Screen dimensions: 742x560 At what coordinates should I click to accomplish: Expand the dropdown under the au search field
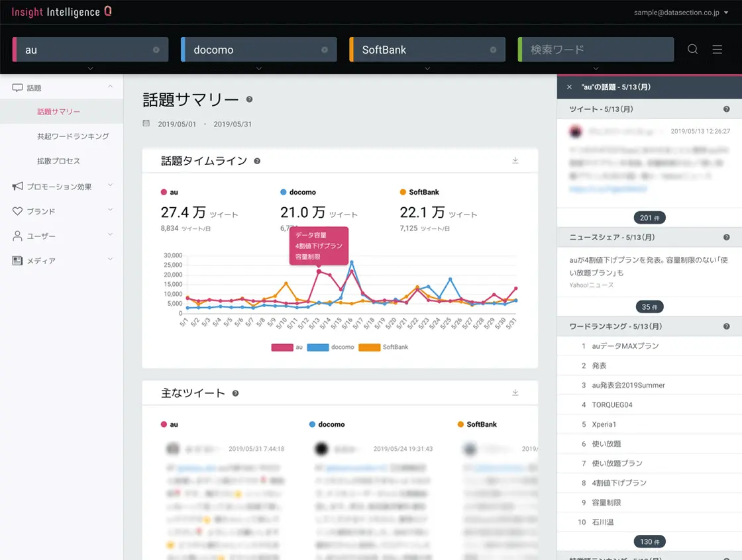pyautogui.click(x=90, y=68)
